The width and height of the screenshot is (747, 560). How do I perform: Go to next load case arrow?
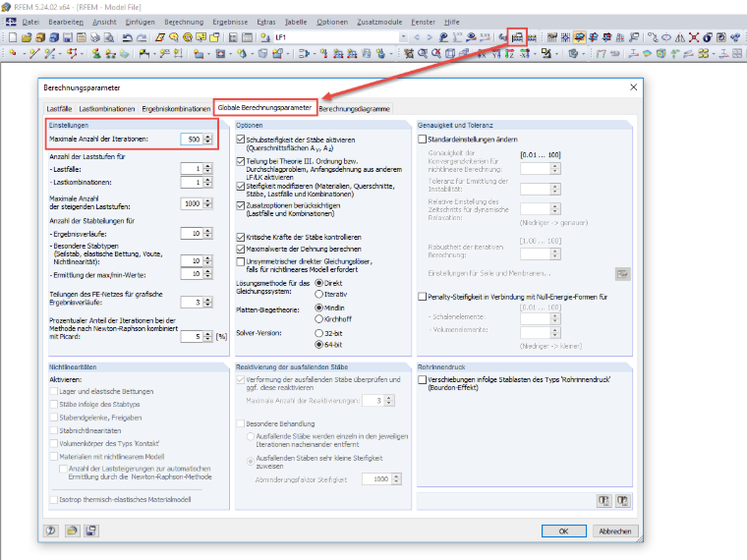(x=430, y=37)
